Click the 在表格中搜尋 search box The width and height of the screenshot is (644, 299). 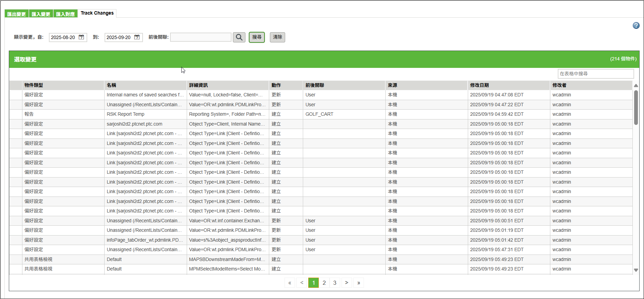coord(596,74)
